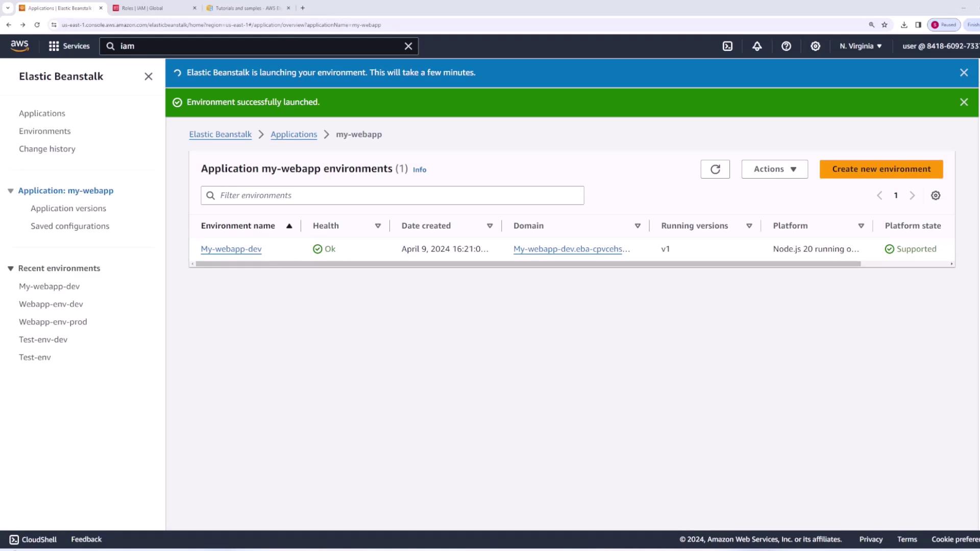Open the Actions dropdown

click(774, 169)
